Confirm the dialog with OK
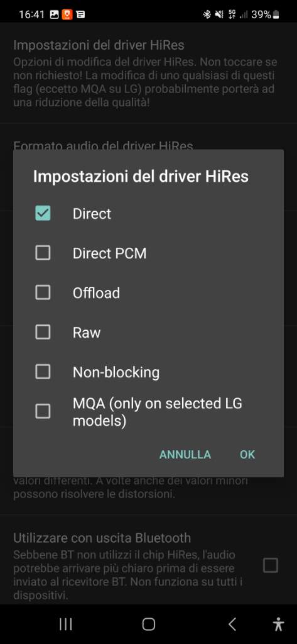This screenshot has height=644, width=297. [x=247, y=454]
